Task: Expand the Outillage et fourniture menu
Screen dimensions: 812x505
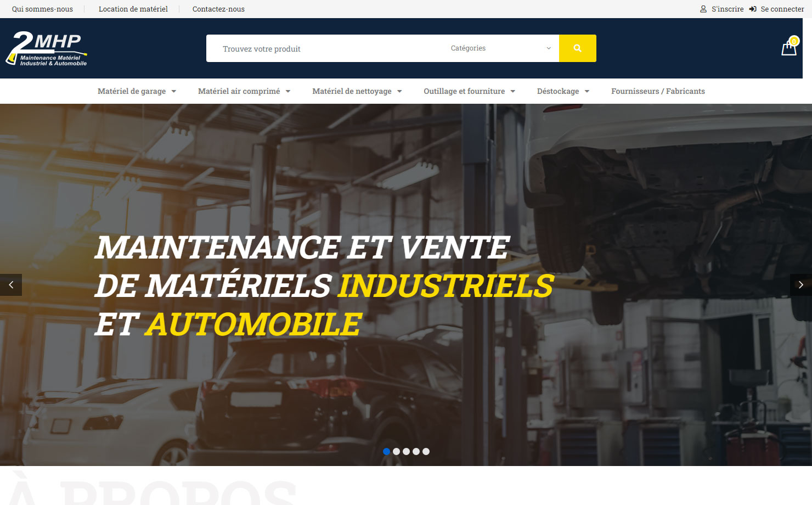Action: [469, 91]
